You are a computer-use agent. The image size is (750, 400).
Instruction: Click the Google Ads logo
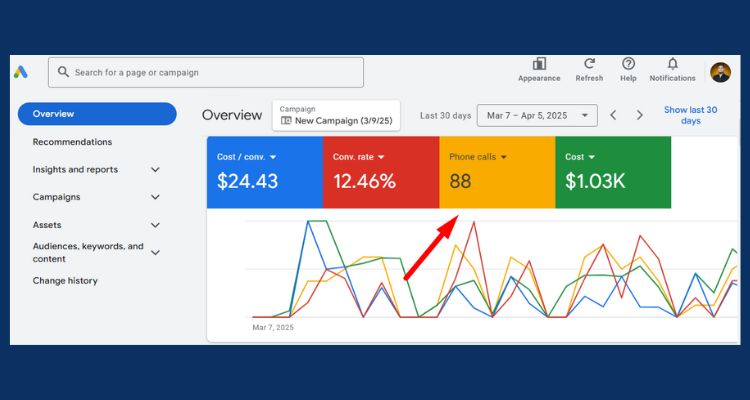tap(20, 72)
